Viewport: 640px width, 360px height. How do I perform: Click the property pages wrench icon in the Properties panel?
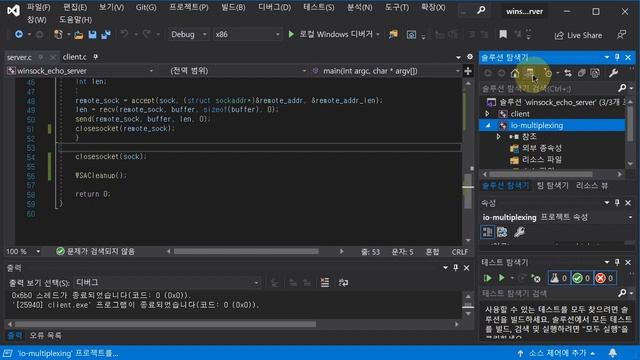coord(519,232)
